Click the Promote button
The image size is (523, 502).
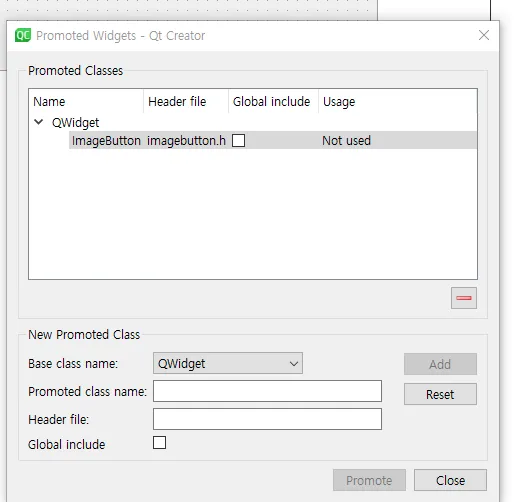[x=369, y=480]
